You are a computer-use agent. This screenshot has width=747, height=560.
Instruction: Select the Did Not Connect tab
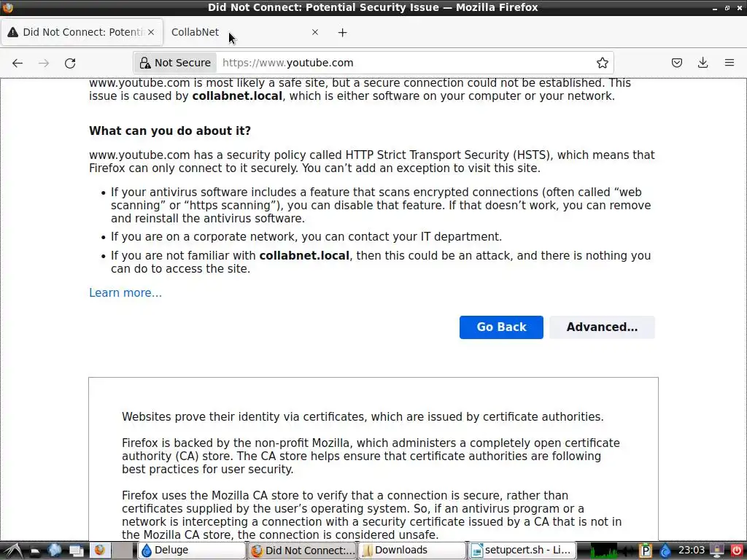pyautogui.click(x=82, y=32)
